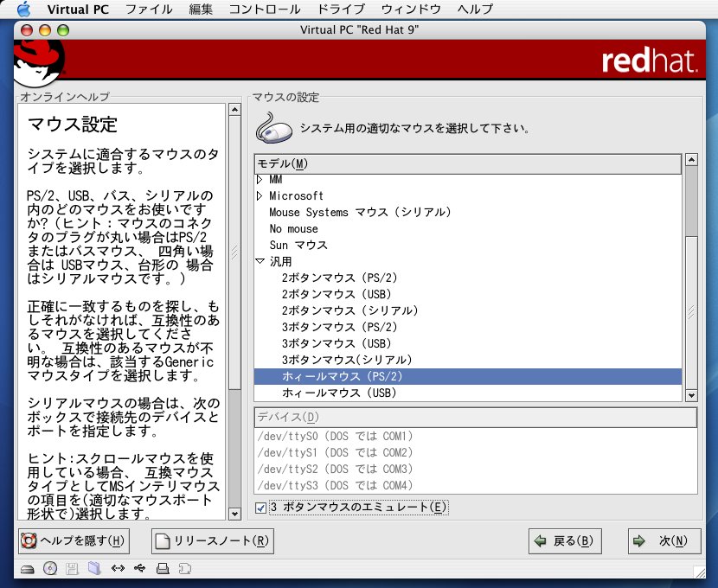Click the mouse illustration icon
The width and height of the screenshot is (718, 588).
click(x=274, y=128)
